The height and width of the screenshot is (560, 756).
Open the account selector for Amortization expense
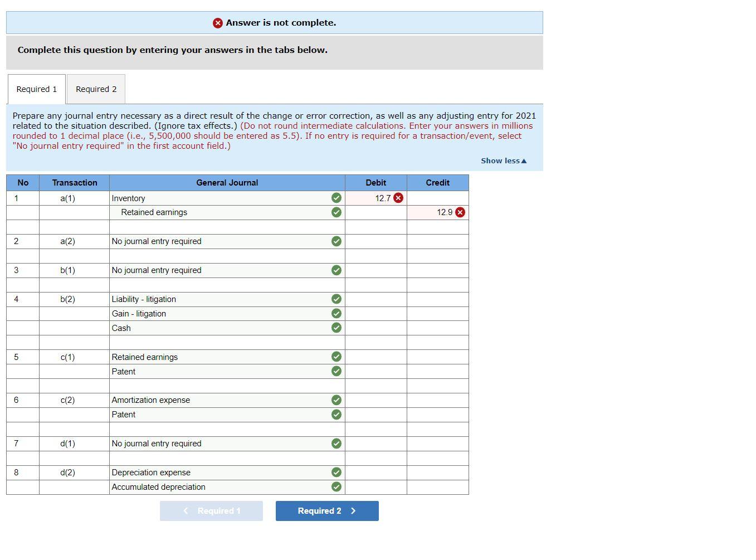[223, 400]
